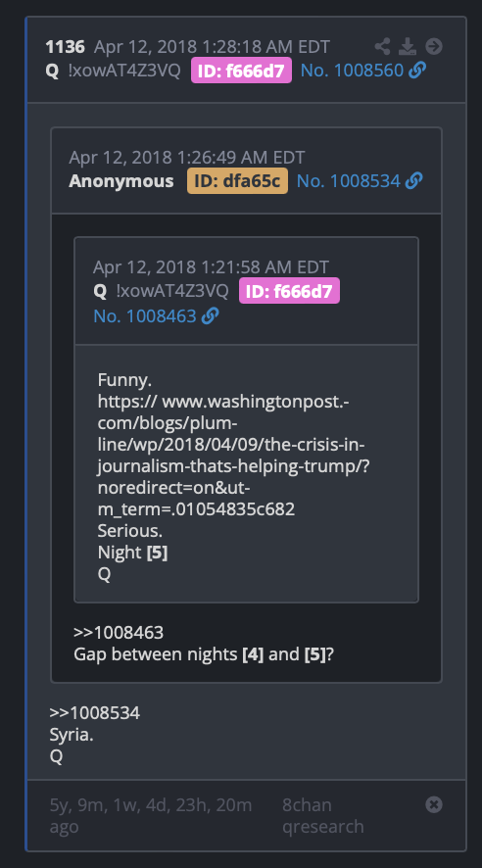Click the tripcode !xowAT4Z3VQ in header

point(124,71)
